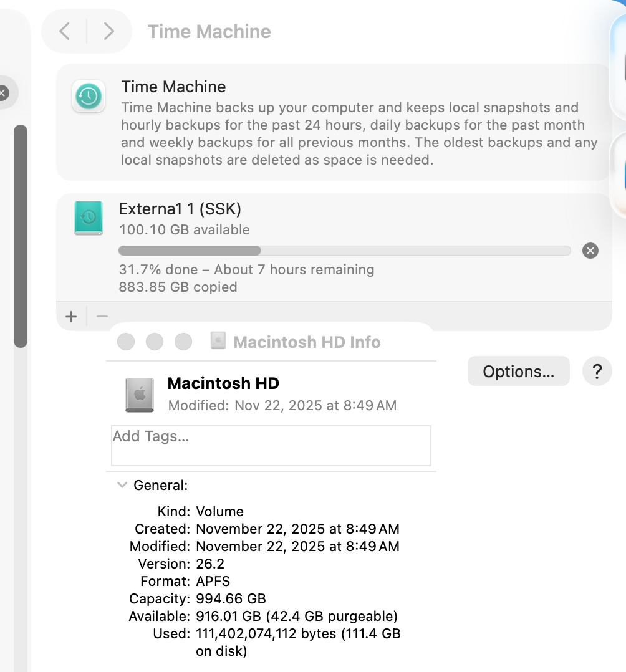Click into the Add Tags field
This screenshot has width=626, height=672.
[x=271, y=446]
